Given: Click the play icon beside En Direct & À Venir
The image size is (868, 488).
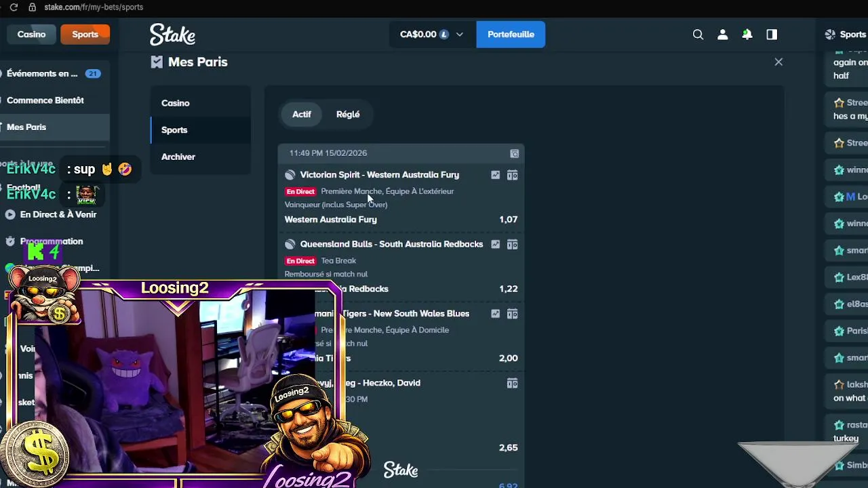Looking at the screenshot, I should [x=10, y=214].
